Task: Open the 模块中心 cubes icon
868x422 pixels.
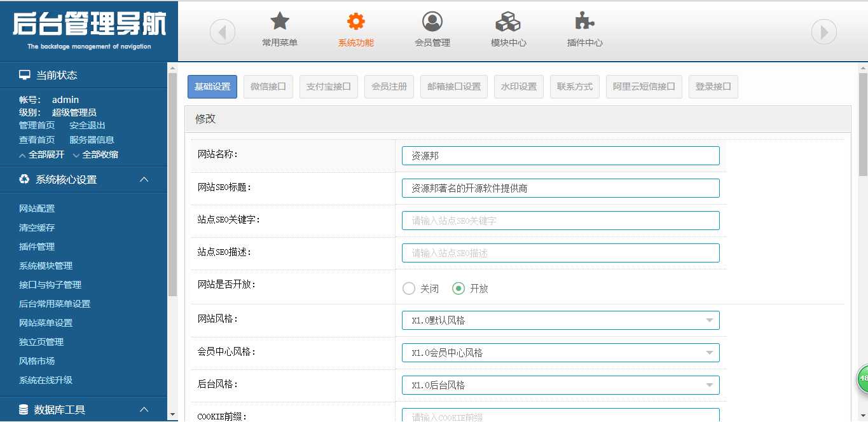Action: [x=509, y=21]
